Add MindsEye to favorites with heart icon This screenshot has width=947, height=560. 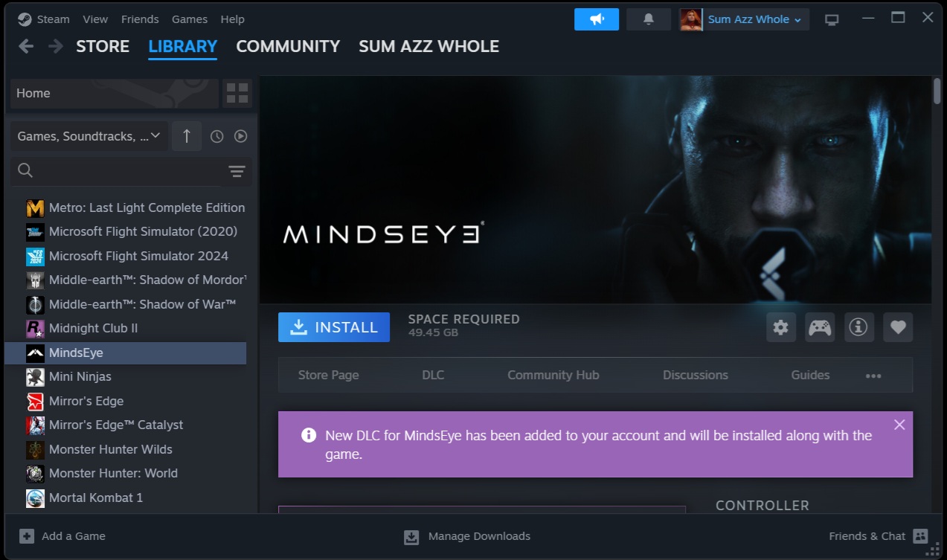point(898,327)
